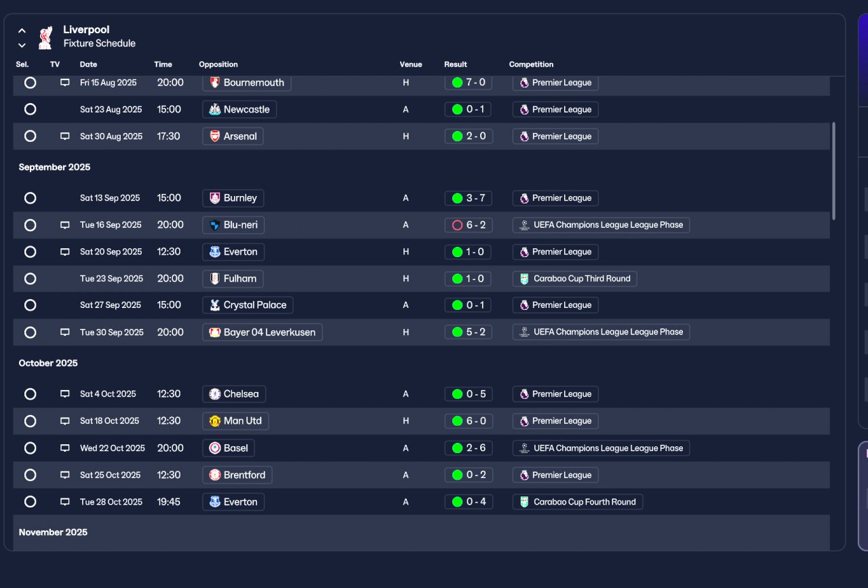Open Carabao Cup Fourth Round competition link

(578, 503)
